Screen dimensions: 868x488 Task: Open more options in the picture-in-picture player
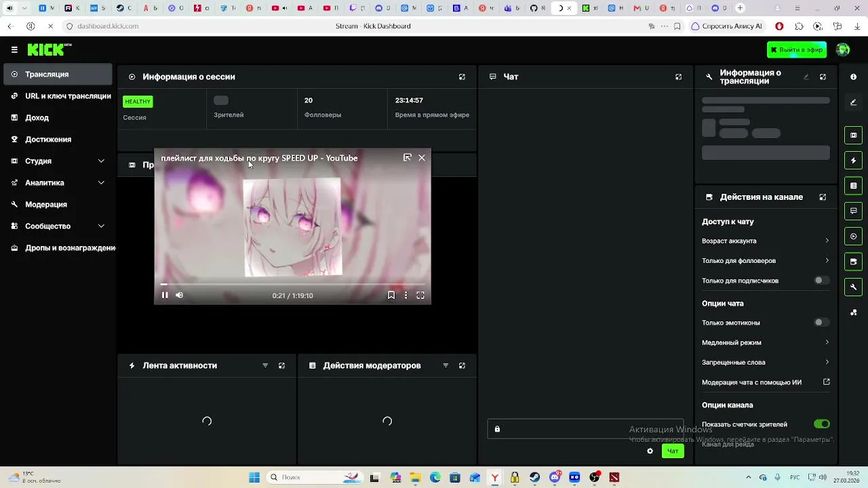406,295
